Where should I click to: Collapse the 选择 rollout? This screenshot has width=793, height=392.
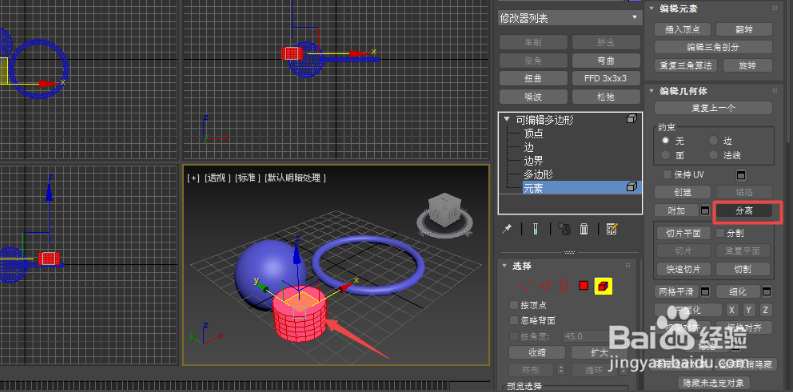pyautogui.click(x=504, y=266)
